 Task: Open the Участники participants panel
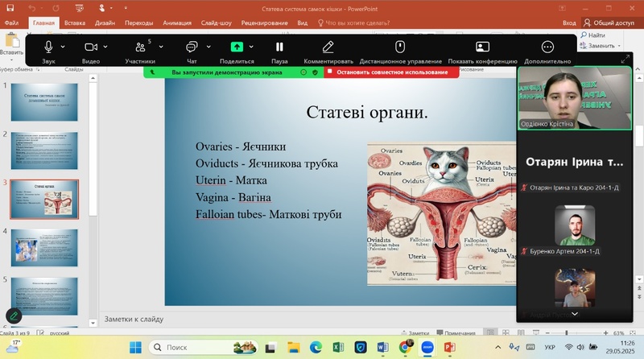140,47
